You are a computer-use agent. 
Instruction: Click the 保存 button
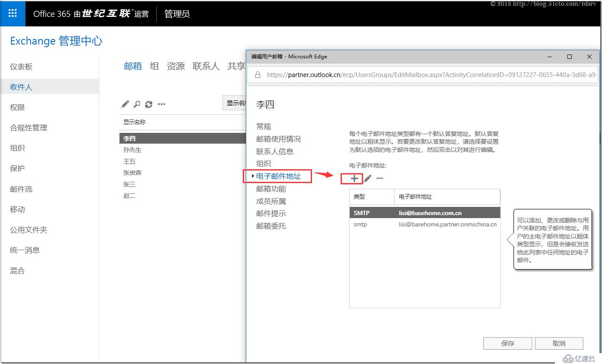click(508, 343)
